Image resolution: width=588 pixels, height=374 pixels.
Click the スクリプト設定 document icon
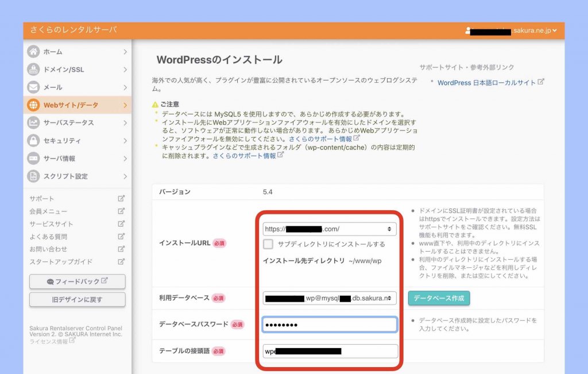point(33,176)
